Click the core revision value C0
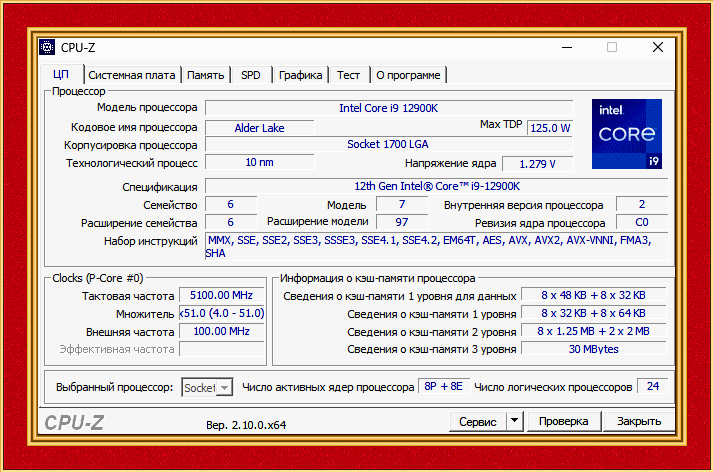This screenshot has width=713, height=472. tap(642, 222)
